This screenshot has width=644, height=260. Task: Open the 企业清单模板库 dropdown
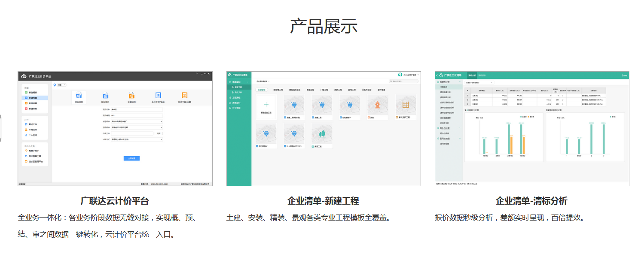pyautogui.click(x=263, y=81)
